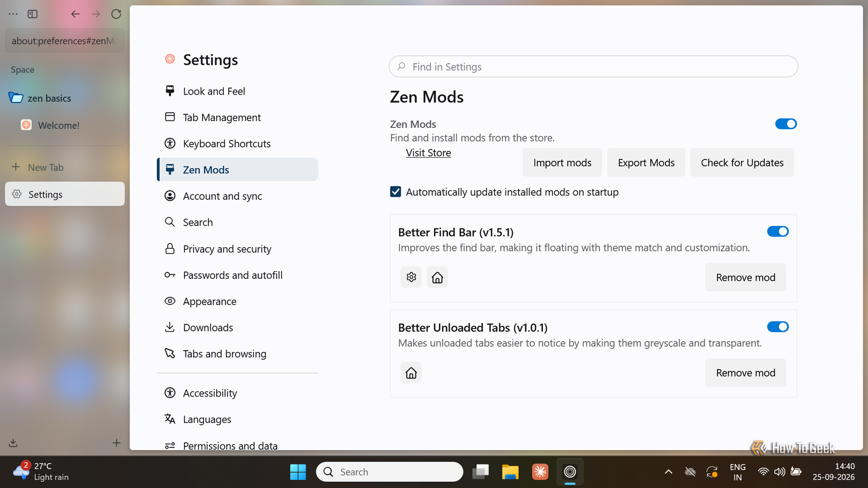Click the Find in Settings search field
Screen dimensions: 868x488
point(593,67)
